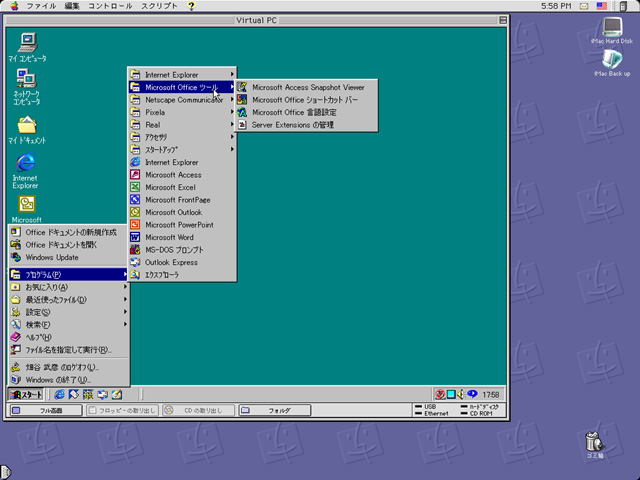
Task: Expand the Internet Explorer folder submenu
Action: click(182, 75)
